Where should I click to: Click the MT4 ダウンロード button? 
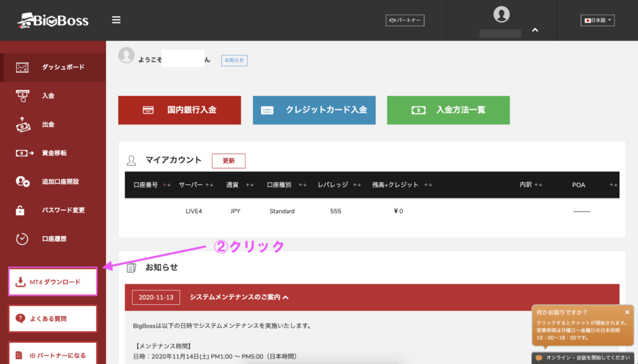point(53,282)
